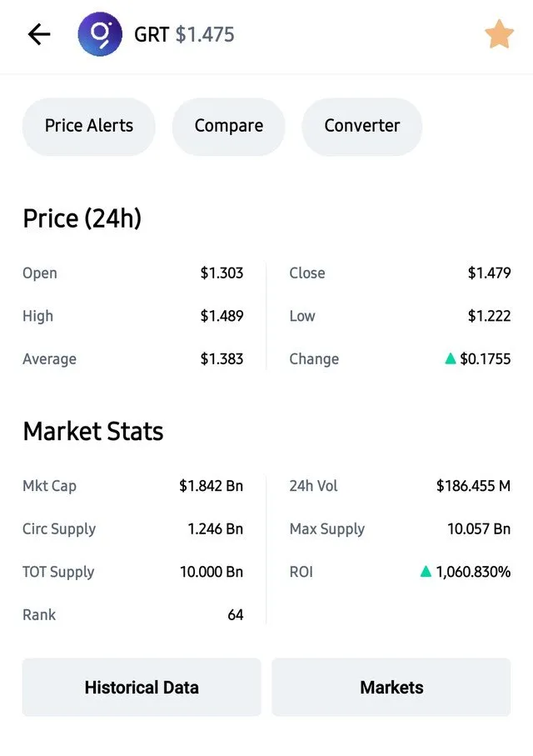Open the Compare feature
533x756 pixels.
(228, 127)
